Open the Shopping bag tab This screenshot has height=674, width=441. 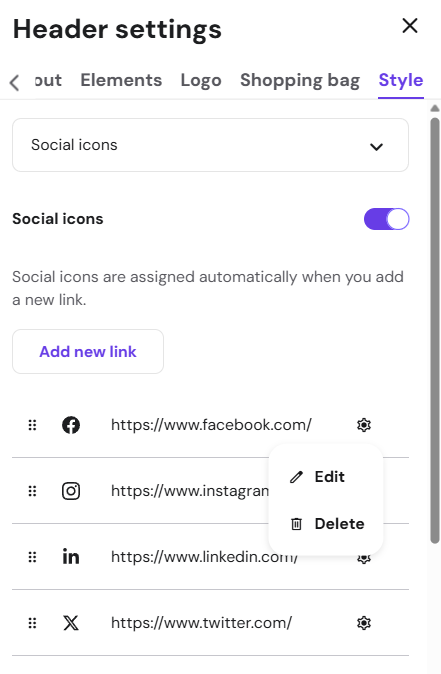300,80
